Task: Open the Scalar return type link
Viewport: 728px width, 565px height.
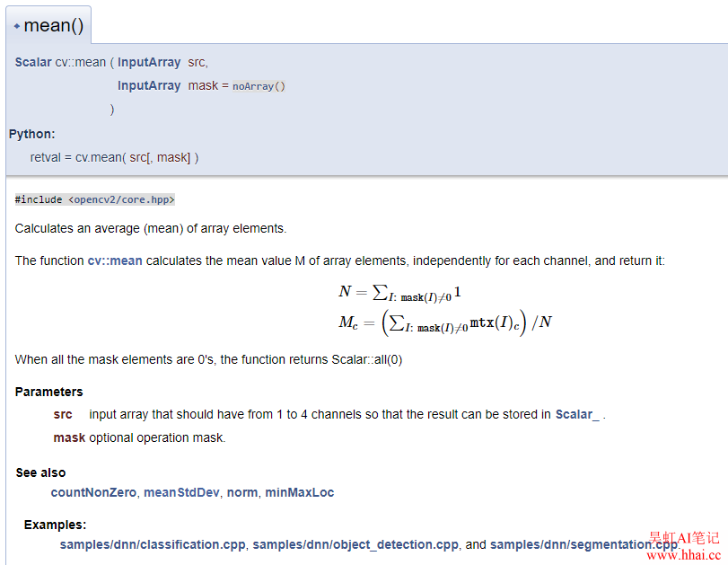Action: pyautogui.click(x=33, y=62)
